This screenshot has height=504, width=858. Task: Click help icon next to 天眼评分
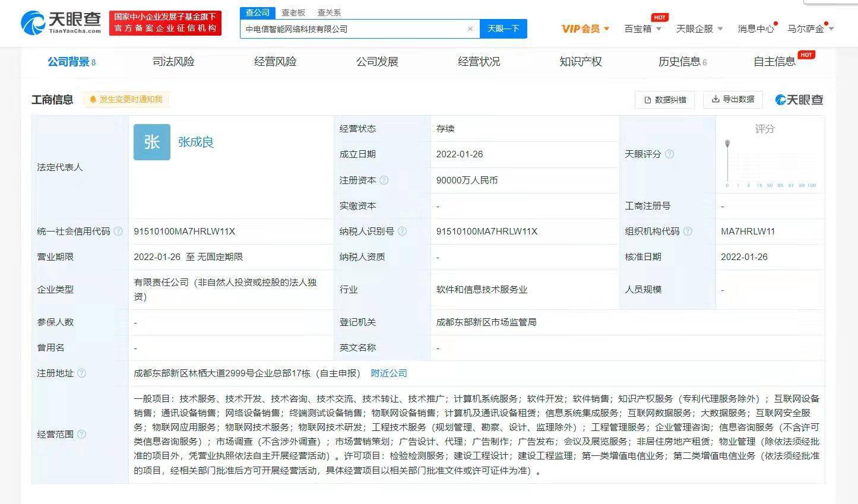point(669,154)
